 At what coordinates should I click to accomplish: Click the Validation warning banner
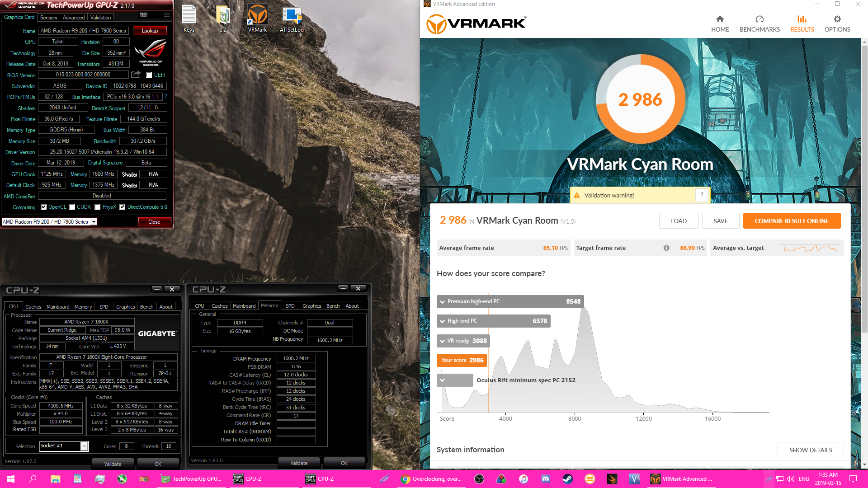click(x=640, y=195)
